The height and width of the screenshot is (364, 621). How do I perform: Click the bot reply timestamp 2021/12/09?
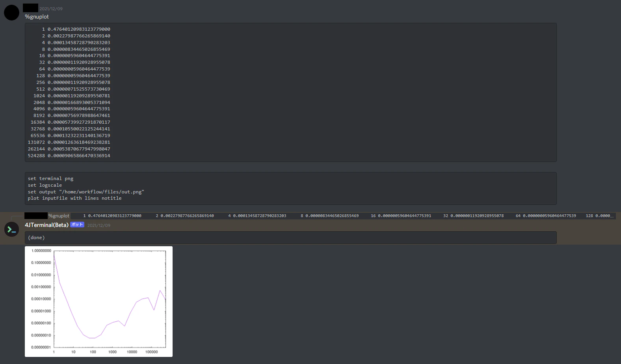click(99, 225)
